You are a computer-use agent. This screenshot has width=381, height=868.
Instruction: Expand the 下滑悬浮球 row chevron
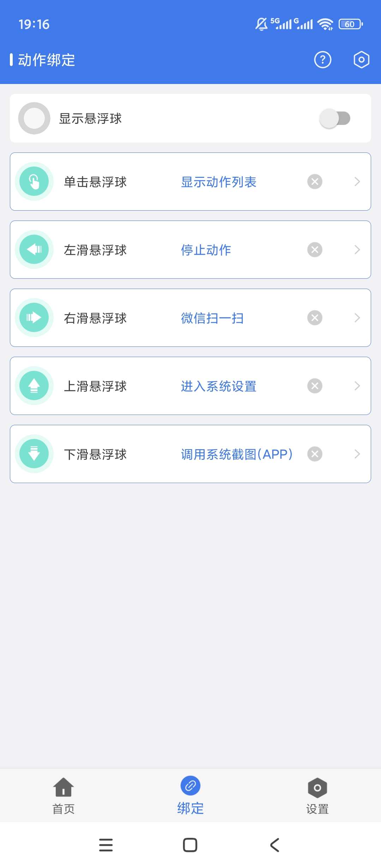click(357, 454)
